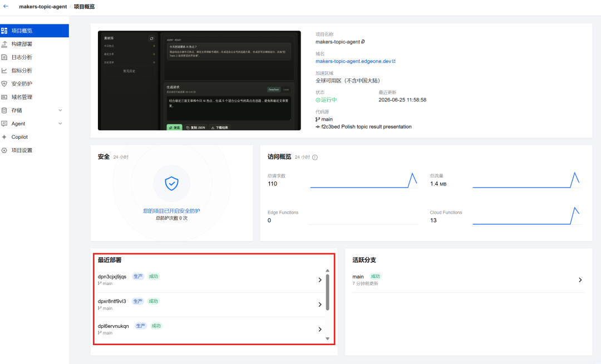Click the refresh icon in preview 素材库 panel
The width and height of the screenshot is (601, 364).
151,38
